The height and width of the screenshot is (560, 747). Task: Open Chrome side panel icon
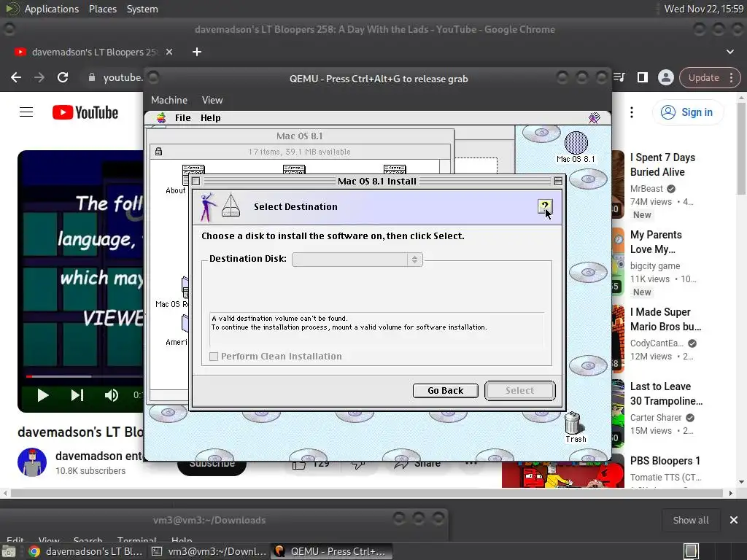tap(642, 77)
